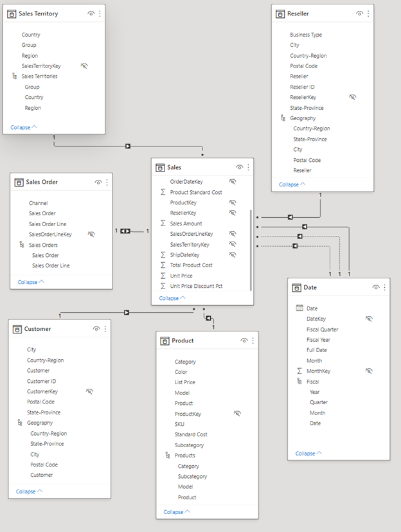Click the Collapse link in Sales Order table
Viewport: 401px width, 532px height.
(31, 282)
